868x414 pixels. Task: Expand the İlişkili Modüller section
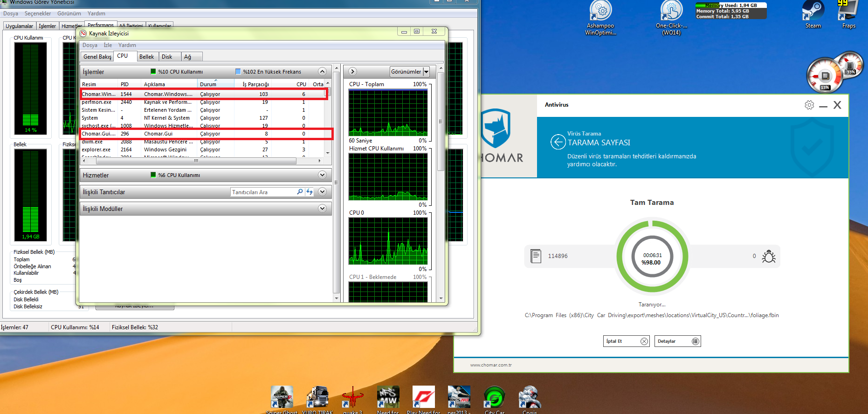(x=322, y=209)
